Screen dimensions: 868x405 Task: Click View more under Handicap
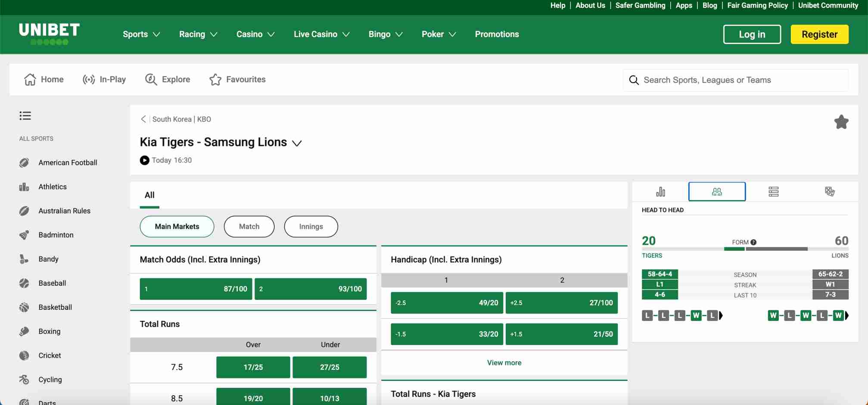coord(504,363)
